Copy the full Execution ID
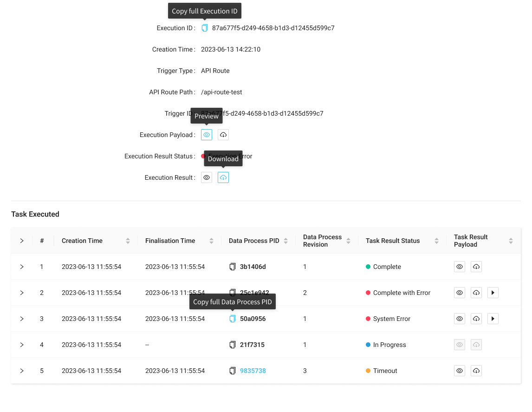The height and width of the screenshot is (412, 532). [205, 28]
